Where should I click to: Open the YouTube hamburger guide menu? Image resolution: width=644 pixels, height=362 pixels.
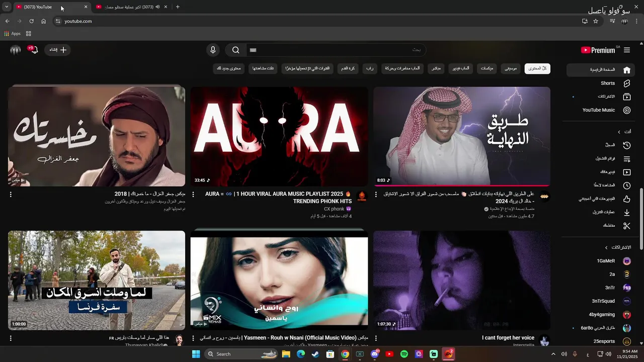tap(627, 50)
